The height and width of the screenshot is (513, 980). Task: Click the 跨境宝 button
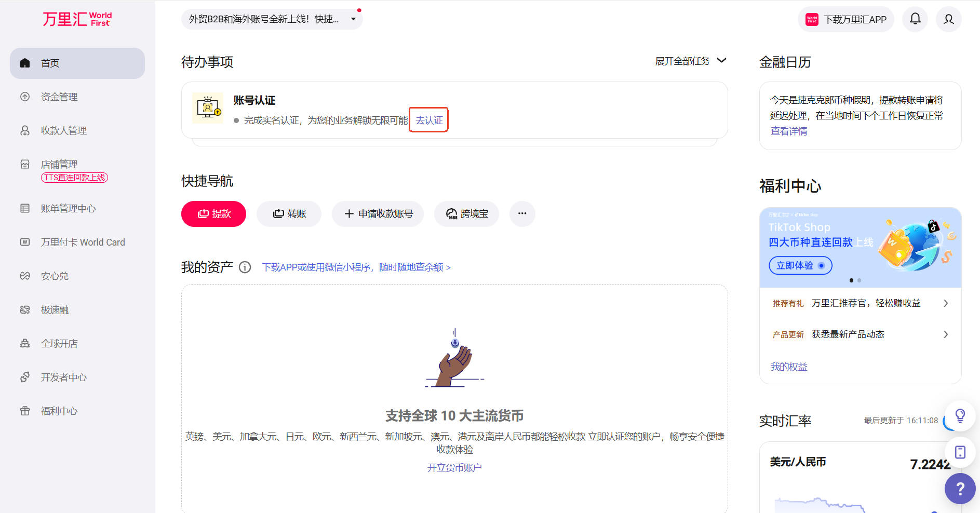pyautogui.click(x=466, y=213)
